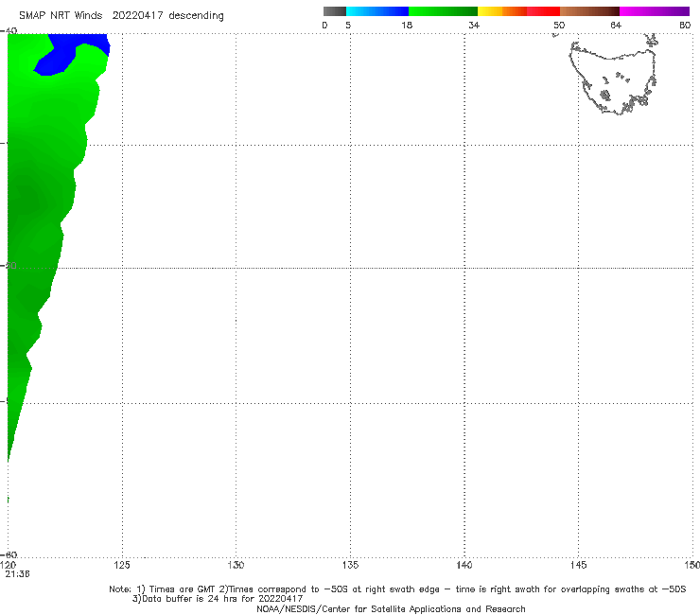Click the date '20220417' in the title

137,15
